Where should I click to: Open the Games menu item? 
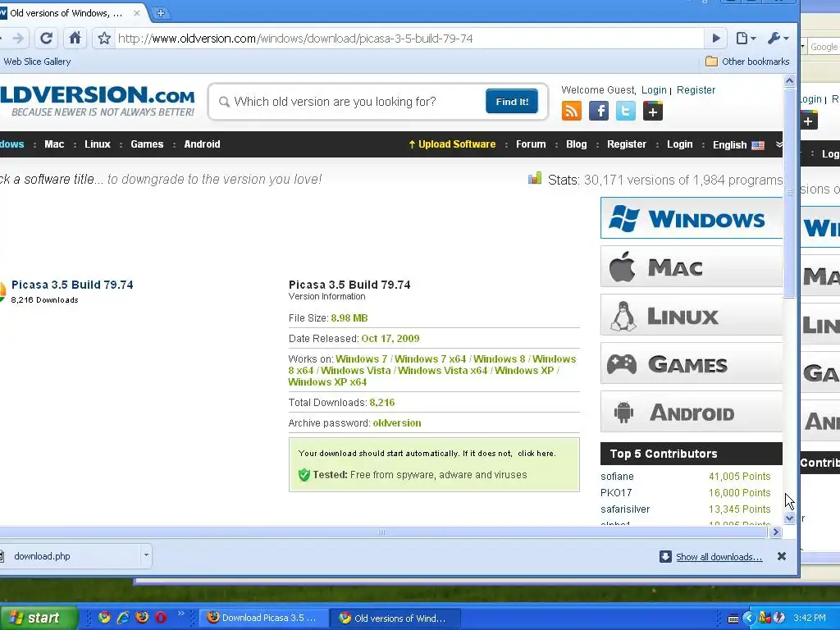click(147, 144)
